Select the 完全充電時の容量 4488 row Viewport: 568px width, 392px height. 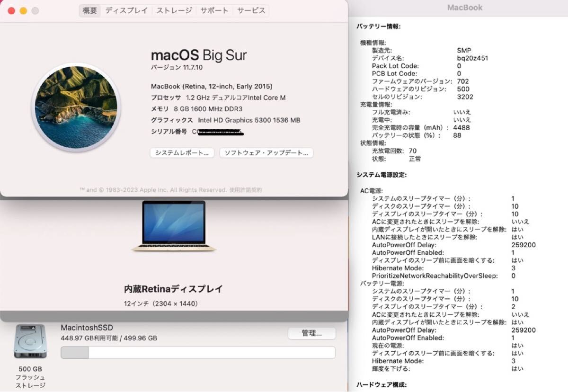pos(421,127)
